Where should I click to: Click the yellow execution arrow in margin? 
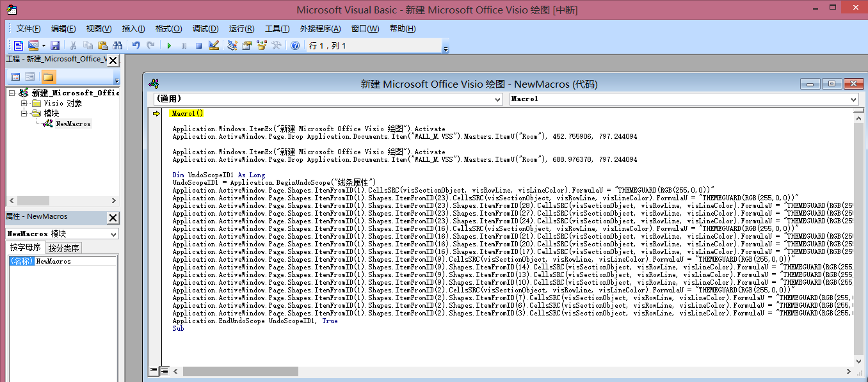pyautogui.click(x=156, y=114)
